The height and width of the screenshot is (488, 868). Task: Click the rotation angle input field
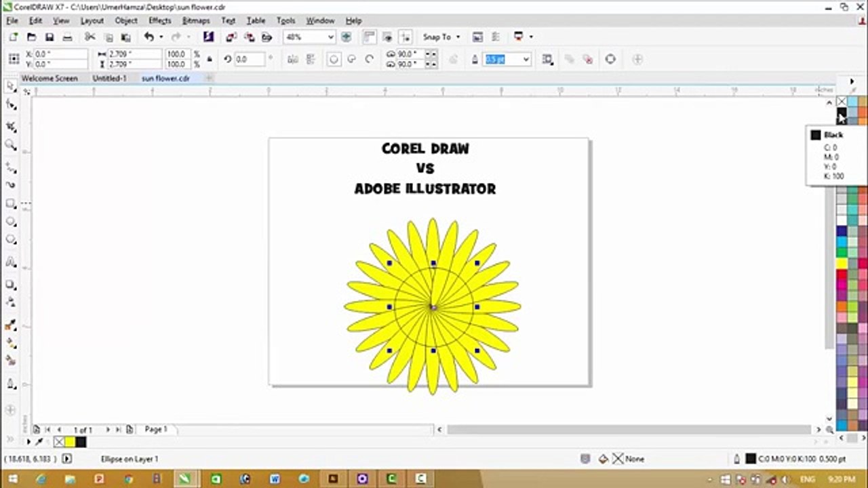click(x=250, y=60)
